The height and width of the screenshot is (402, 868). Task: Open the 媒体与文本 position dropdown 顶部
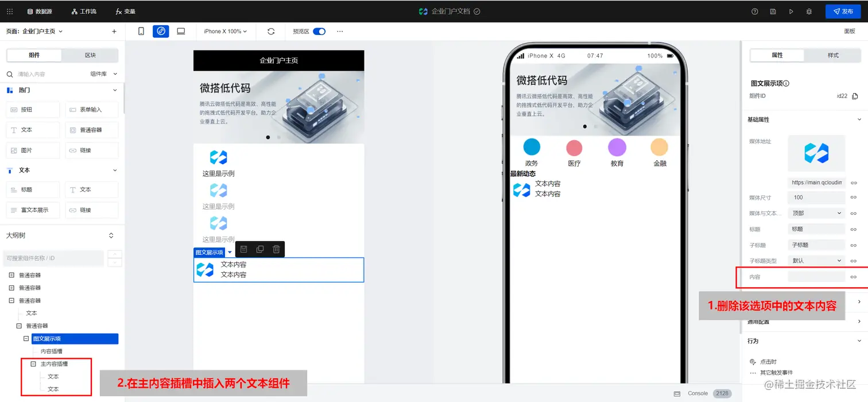click(816, 213)
